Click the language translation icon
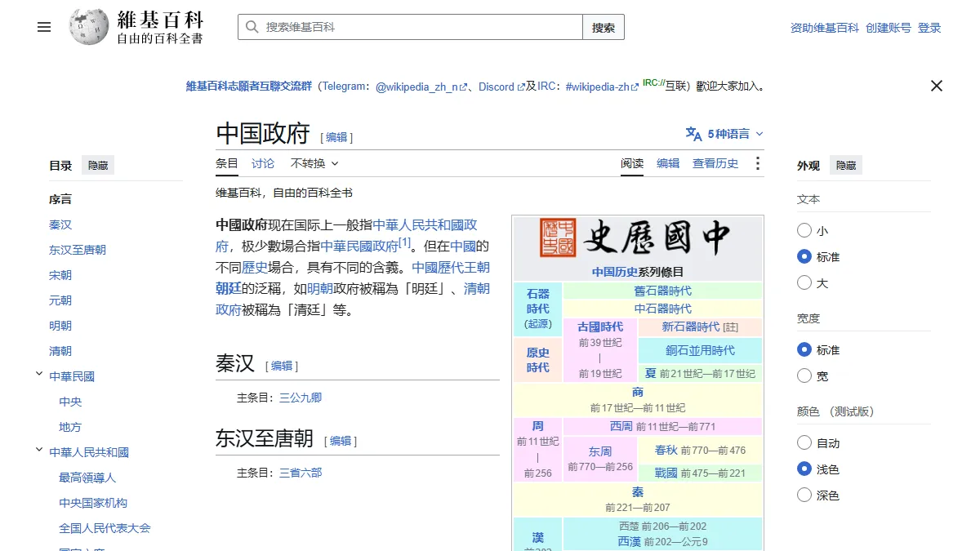 [693, 134]
